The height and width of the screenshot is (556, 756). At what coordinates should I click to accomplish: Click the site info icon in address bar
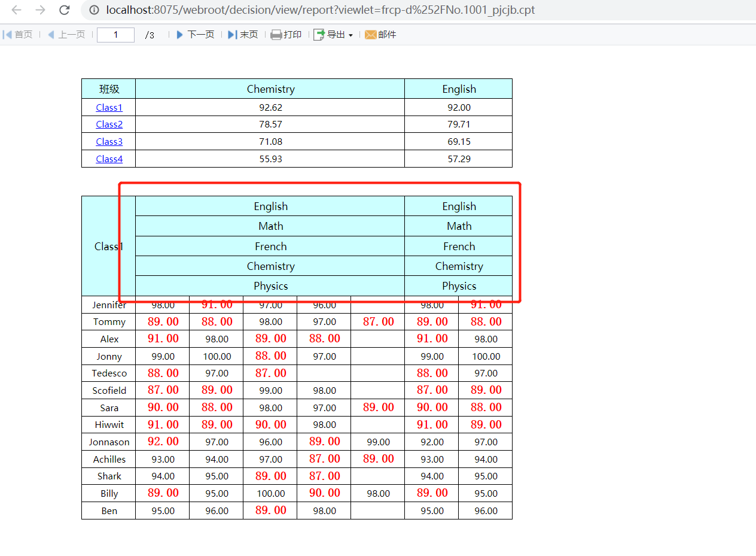93,10
